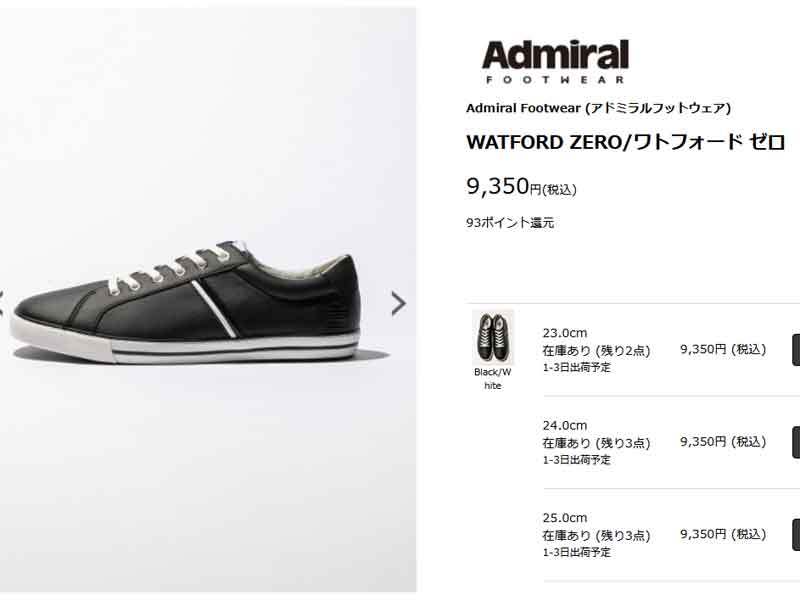Click the 1-3日出荷予定 note under 25.0cm
800x600 pixels.
pyautogui.click(x=577, y=553)
